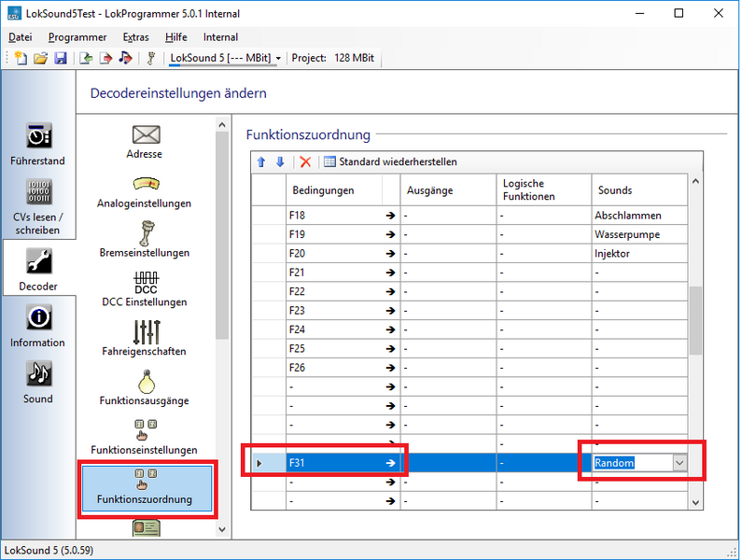The image size is (742, 560).
Task: Click the Logische Funktionen cell of row F31
Action: point(544,463)
